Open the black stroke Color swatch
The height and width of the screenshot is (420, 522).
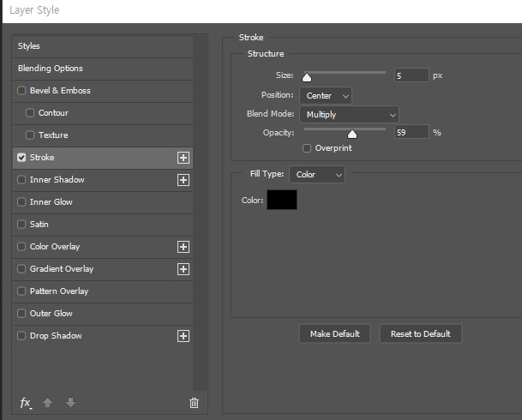click(x=282, y=200)
